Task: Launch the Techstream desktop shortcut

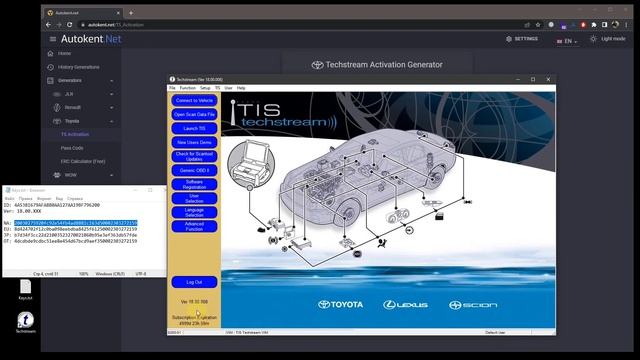Action: [x=26, y=322]
